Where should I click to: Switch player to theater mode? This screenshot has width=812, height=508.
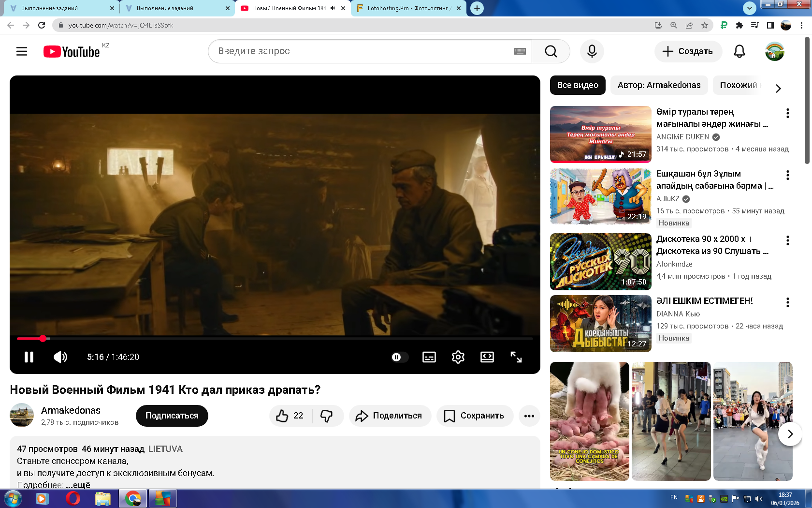[x=487, y=357]
